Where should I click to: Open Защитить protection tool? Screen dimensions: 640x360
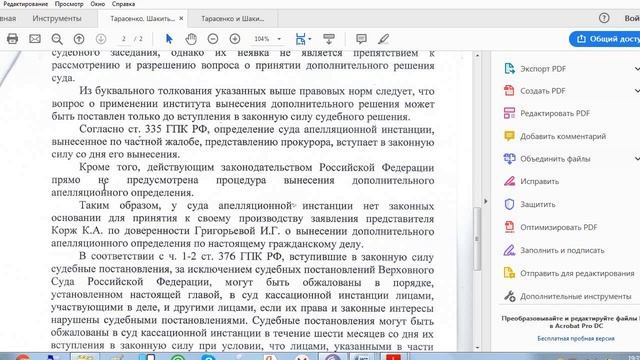click(530, 204)
